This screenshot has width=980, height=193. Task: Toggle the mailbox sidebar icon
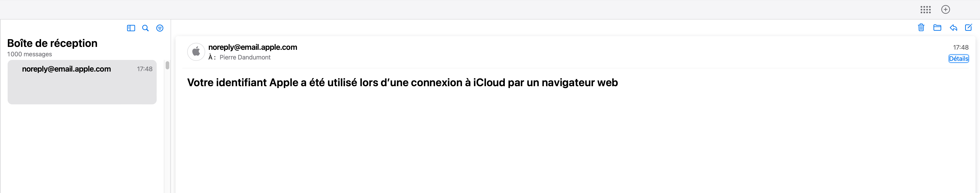click(131, 28)
